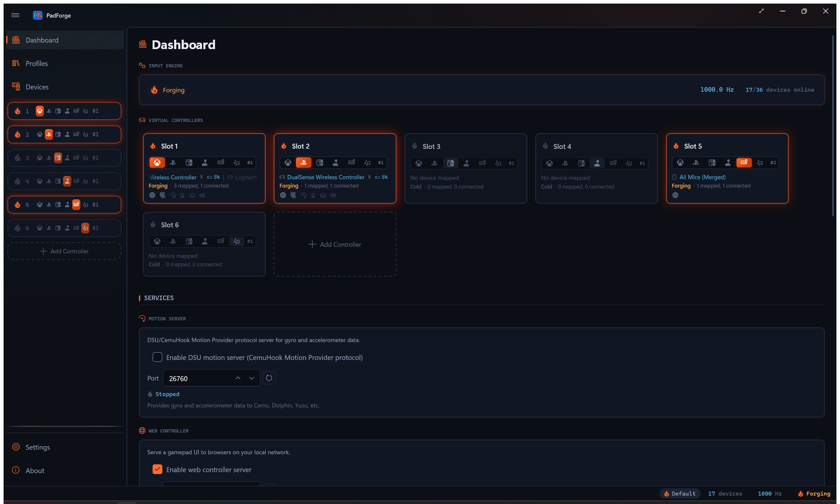840x504 pixels.
Task: Open the #1 index in Slot 1 card
Action: click(250, 163)
